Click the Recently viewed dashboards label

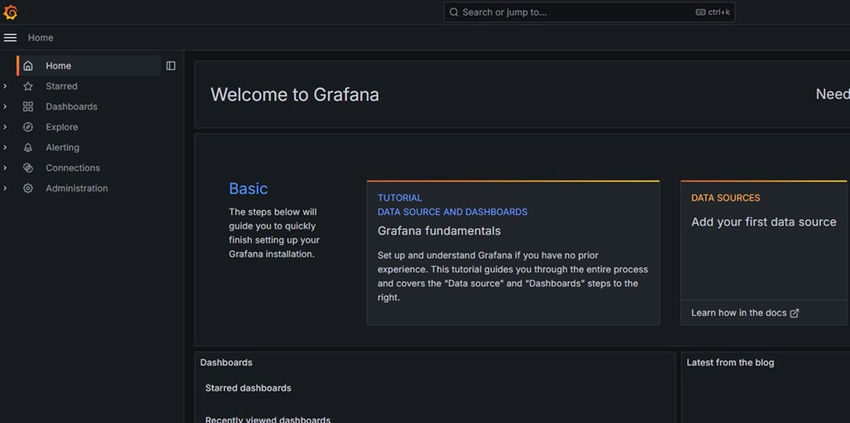click(268, 419)
